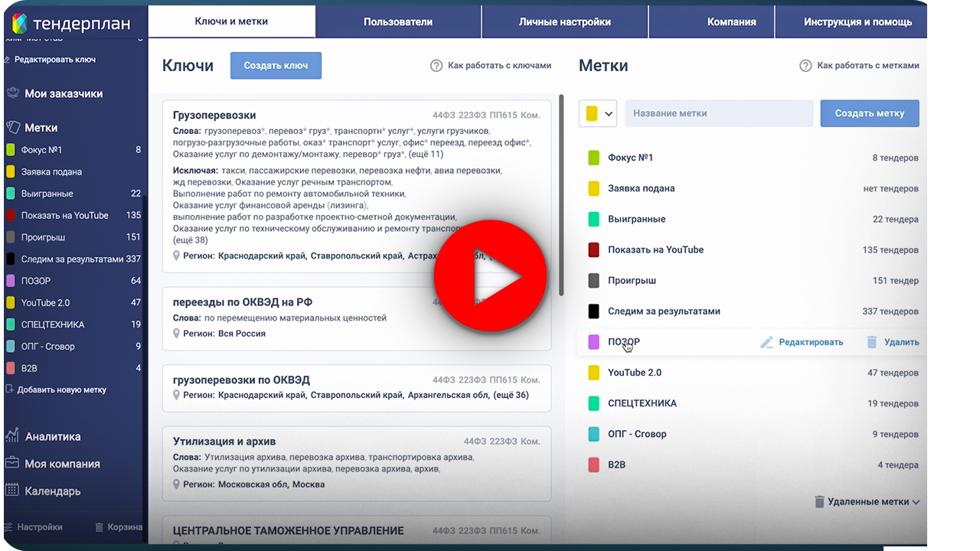Viewport: 980px width, 551px height.
Task: Click the location pin in Утилизация и архив card
Action: (x=176, y=484)
